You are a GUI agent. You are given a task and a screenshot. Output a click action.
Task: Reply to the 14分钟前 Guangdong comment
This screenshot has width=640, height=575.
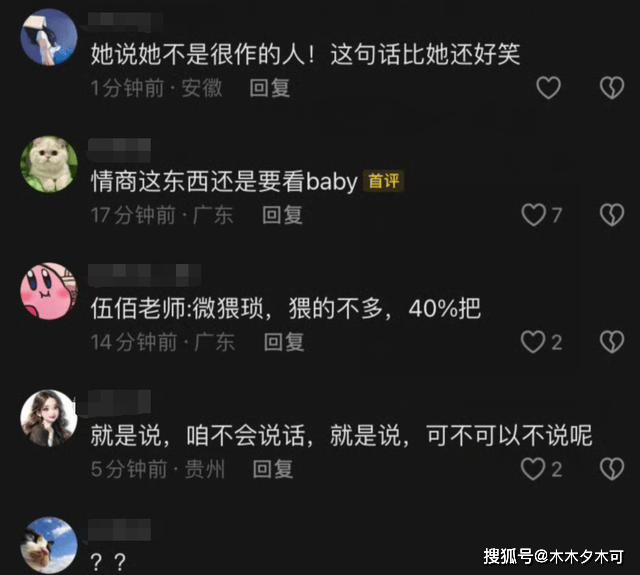[x=284, y=342]
